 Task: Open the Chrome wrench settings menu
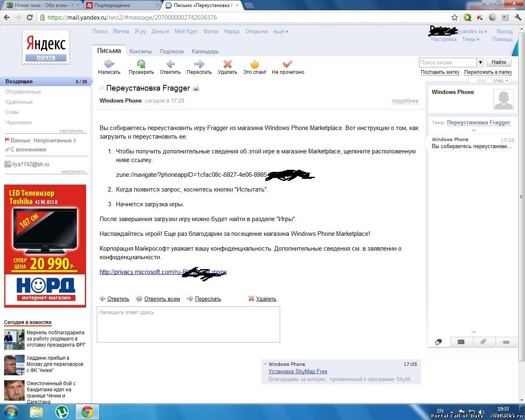pos(518,17)
